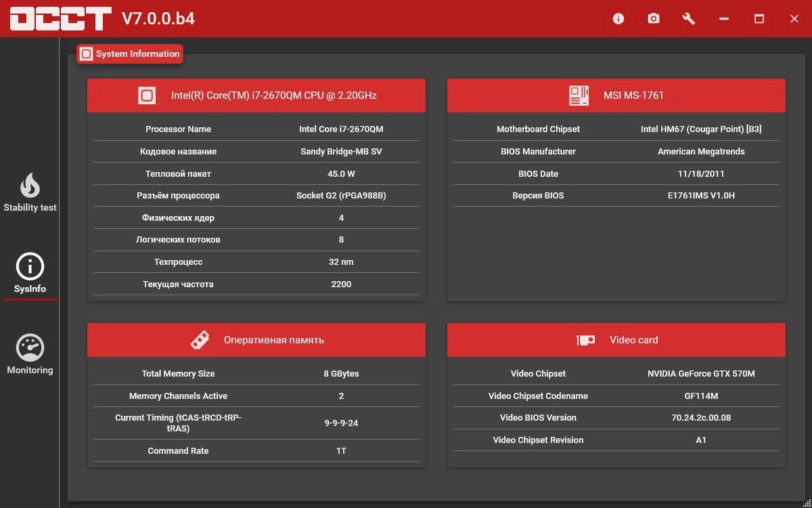Screen dimensions: 812x508
Task: Open Stability test flame icon
Action: (x=30, y=185)
